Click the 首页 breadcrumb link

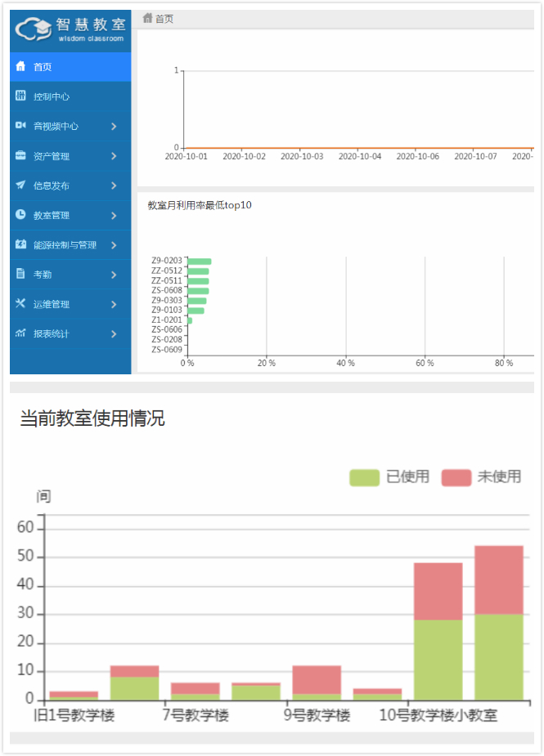[164, 19]
